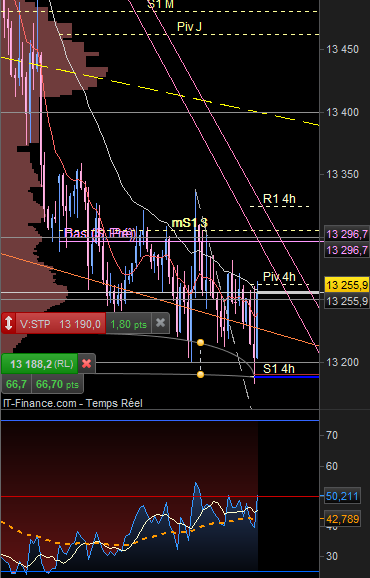The image size is (370, 578).
Task: Click the 70 level on indicator axis
Action: [x=332, y=435]
